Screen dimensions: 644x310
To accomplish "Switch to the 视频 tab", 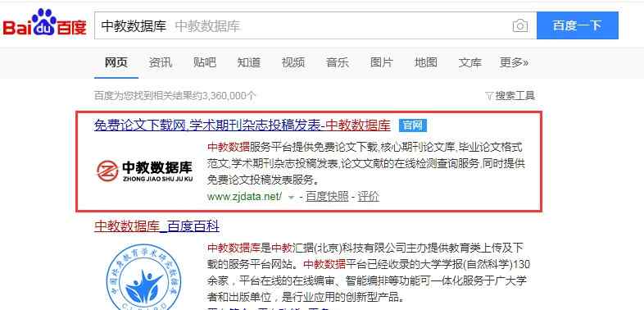I will 293,62.
